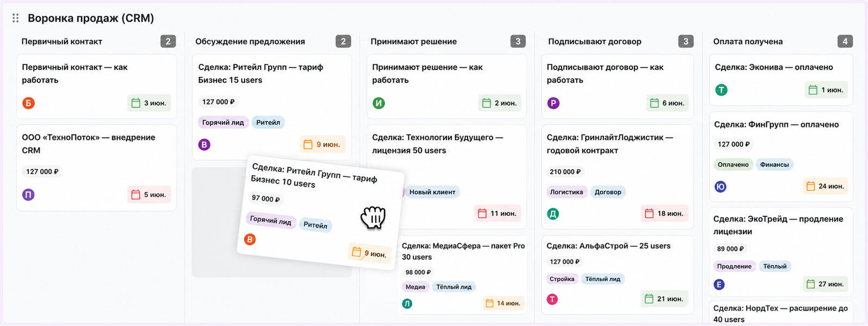Click the Подписывают договор column header

tap(595, 41)
